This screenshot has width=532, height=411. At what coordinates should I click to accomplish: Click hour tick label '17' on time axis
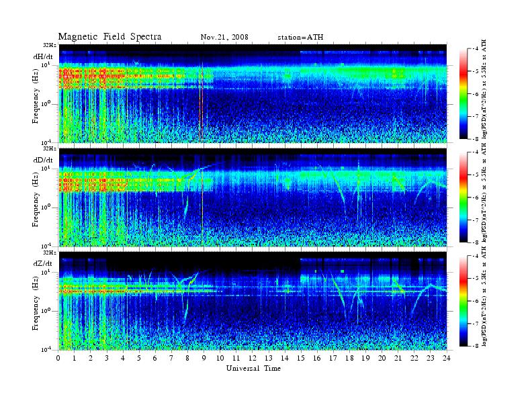coord(333,358)
